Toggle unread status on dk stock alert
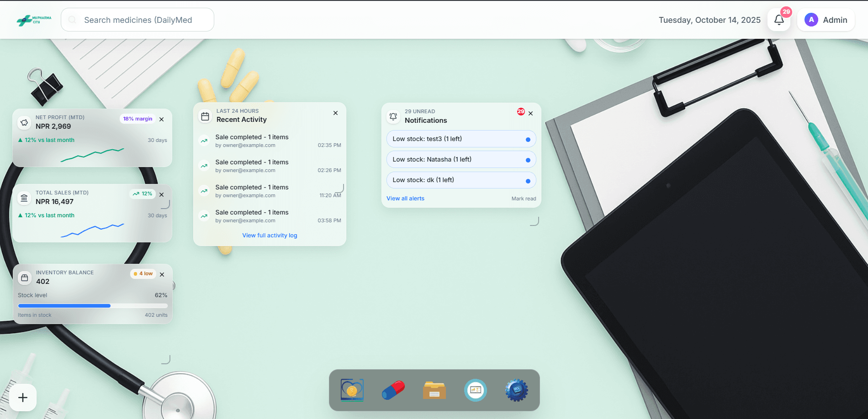The height and width of the screenshot is (419, 868). (x=528, y=180)
